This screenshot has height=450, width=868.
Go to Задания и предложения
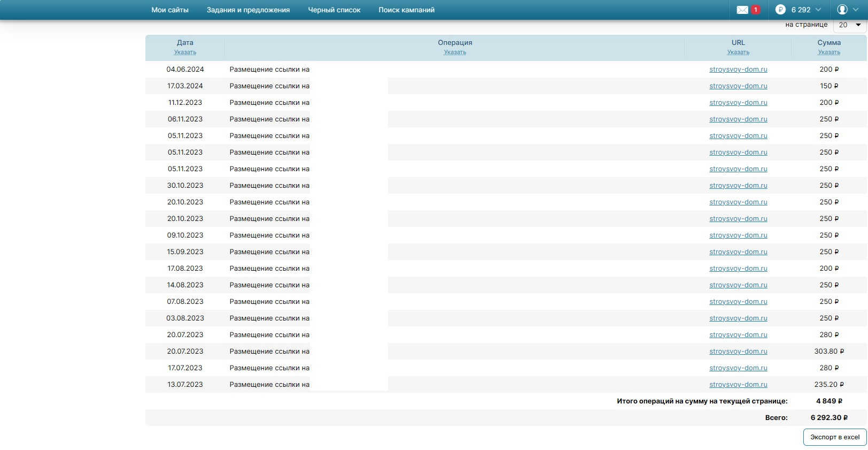(x=249, y=10)
